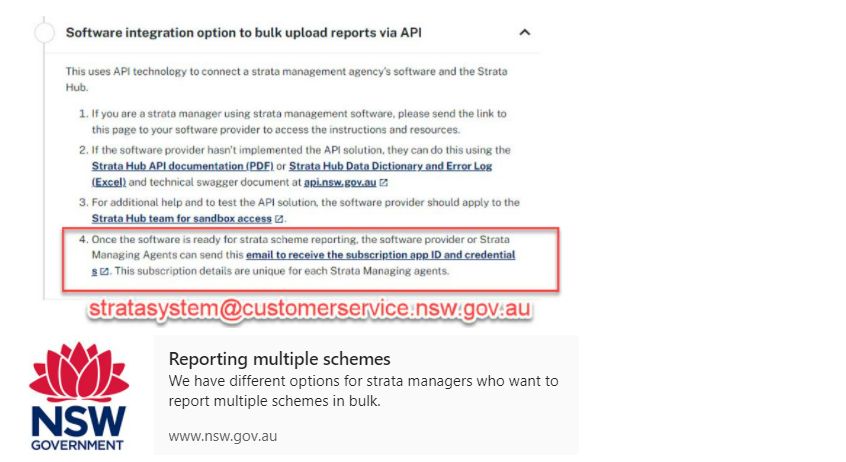This screenshot has width=846, height=462.
Task: Click external-link icon after sandbox access
Action: [x=279, y=219]
